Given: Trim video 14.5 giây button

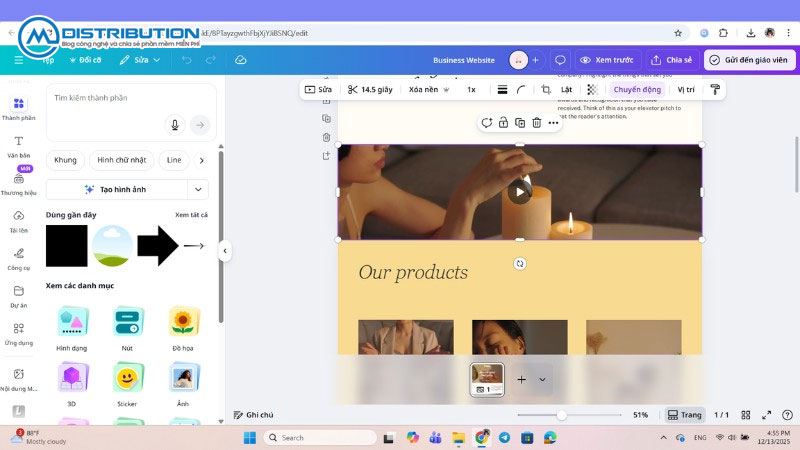Looking at the screenshot, I should tap(370, 90).
